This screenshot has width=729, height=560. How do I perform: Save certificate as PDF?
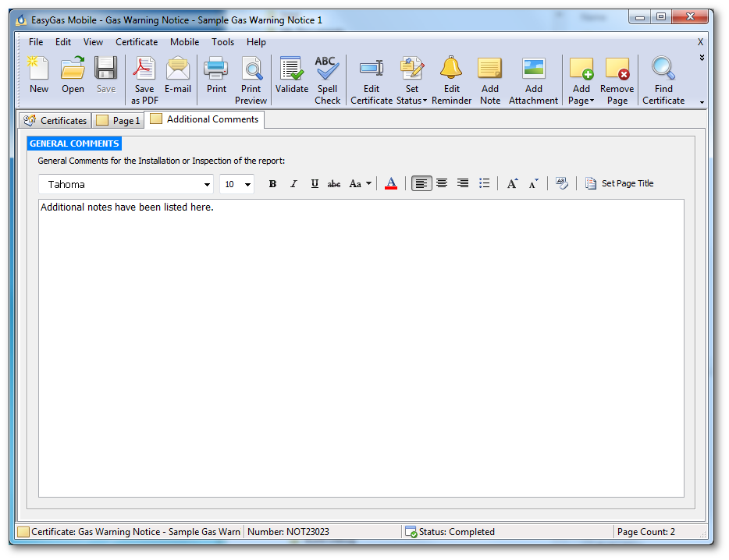tap(144, 80)
